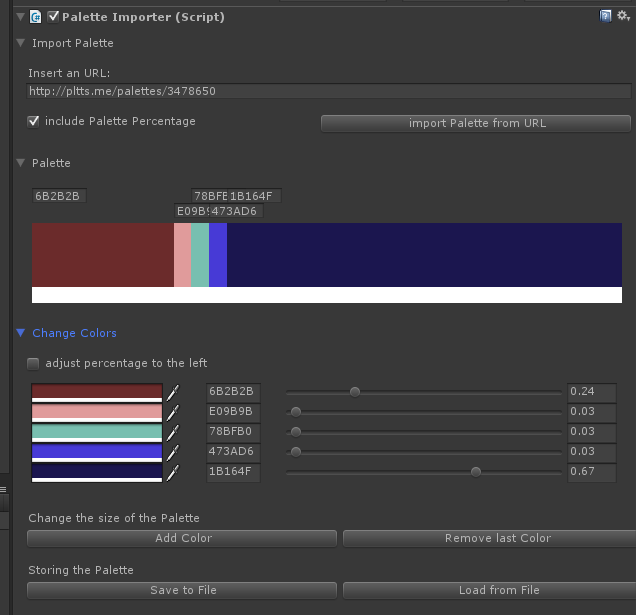Open the navy 1B164F color swatch

pyautogui.click(x=97, y=472)
